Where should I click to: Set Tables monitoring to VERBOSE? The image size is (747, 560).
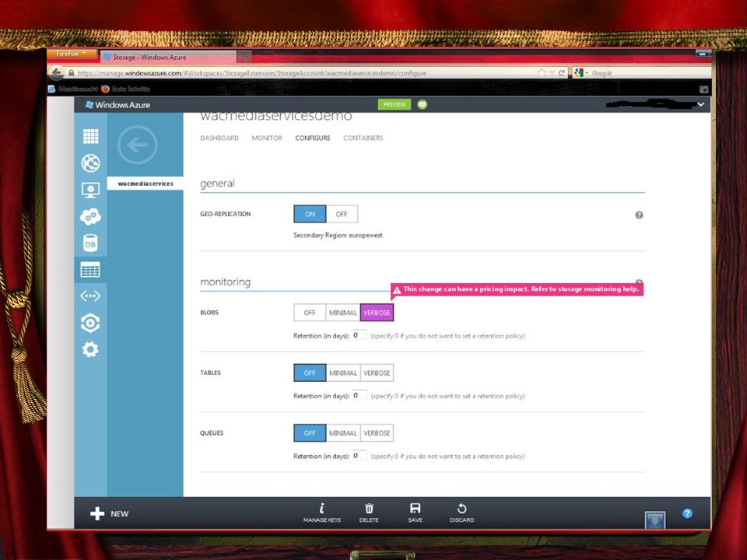click(377, 373)
